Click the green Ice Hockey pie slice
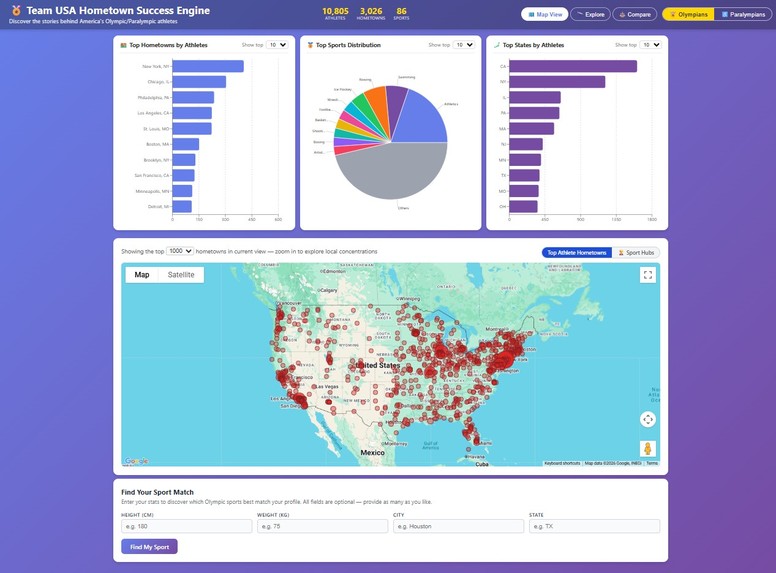This screenshot has height=573, width=776. tap(366, 109)
